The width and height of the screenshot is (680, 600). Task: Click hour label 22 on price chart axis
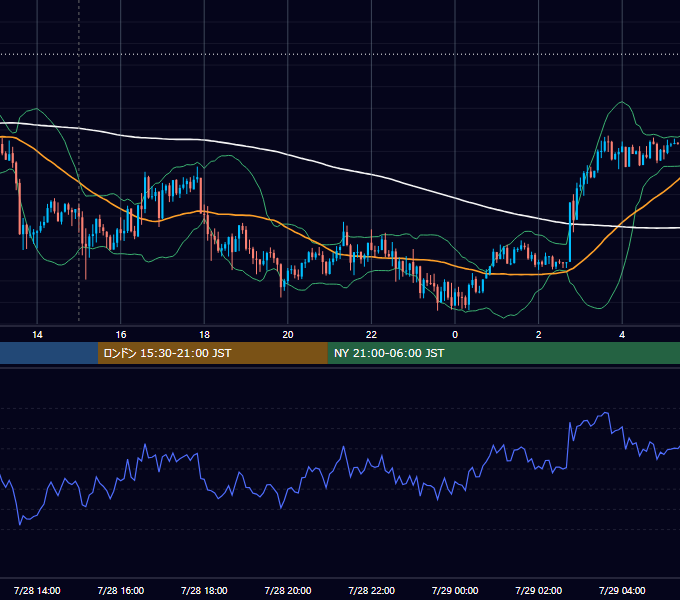pyautogui.click(x=371, y=334)
